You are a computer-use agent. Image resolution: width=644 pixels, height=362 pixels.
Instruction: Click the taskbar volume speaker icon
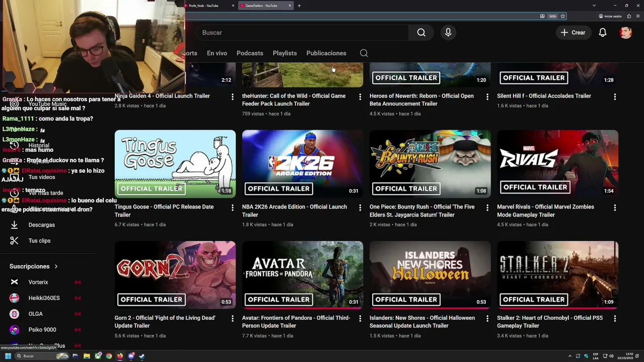612,356
